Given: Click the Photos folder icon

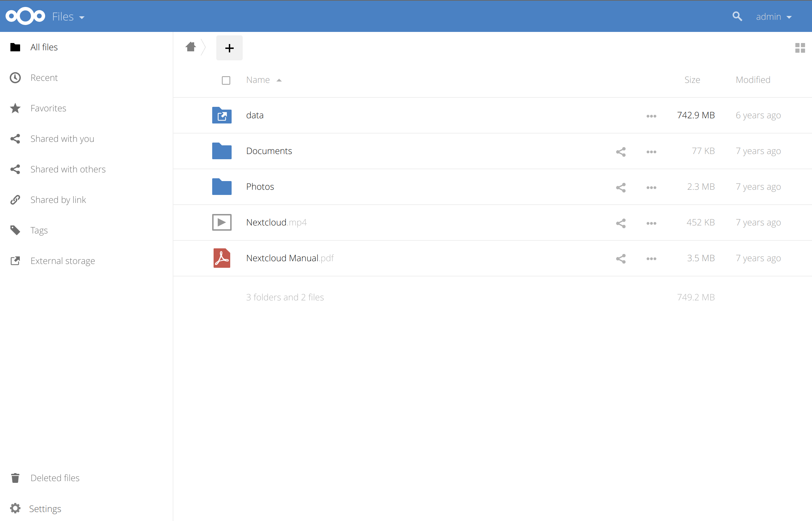Looking at the screenshot, I should [222, 187].
